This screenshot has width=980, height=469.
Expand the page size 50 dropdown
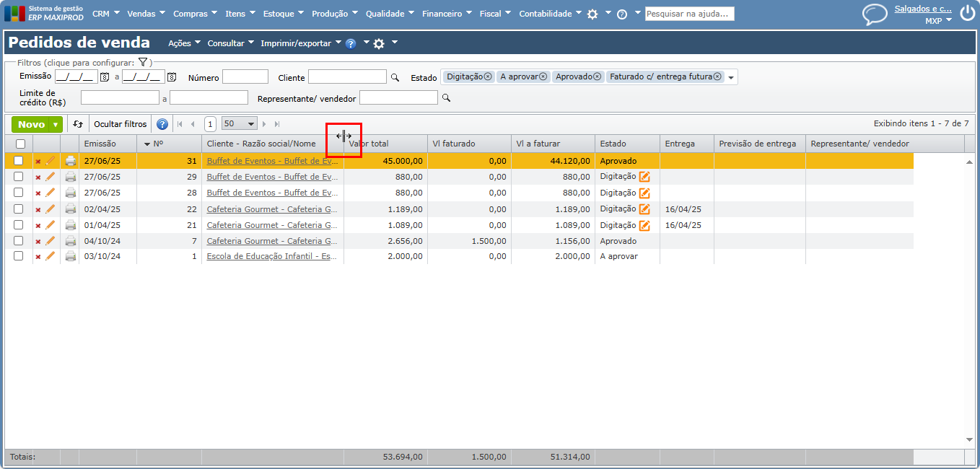(250, 124)
